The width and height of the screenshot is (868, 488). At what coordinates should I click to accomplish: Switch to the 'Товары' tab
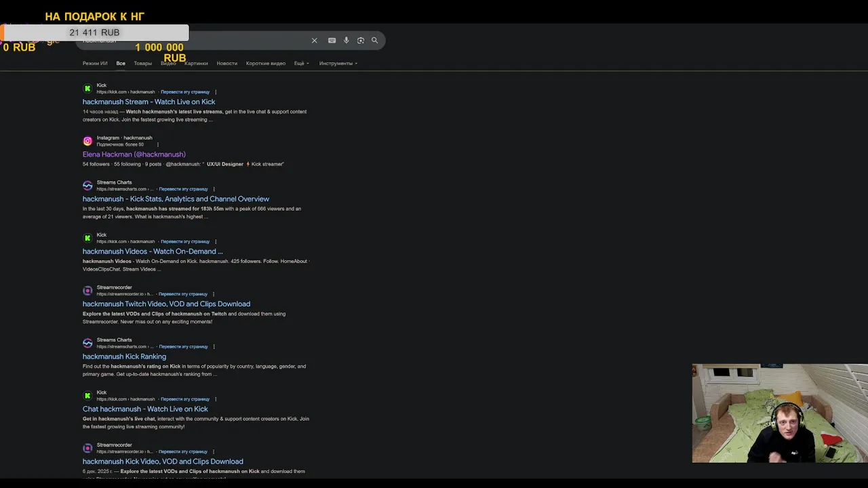click(x=143, y=64)
